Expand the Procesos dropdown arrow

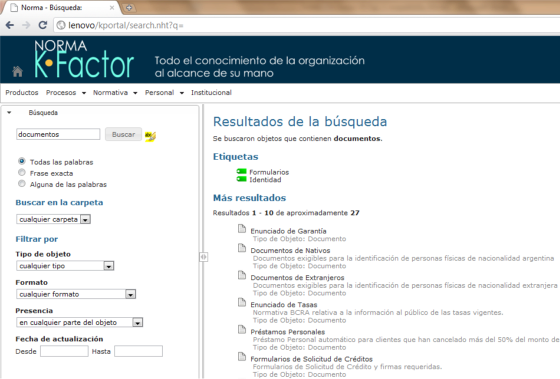tap(84, 93)
